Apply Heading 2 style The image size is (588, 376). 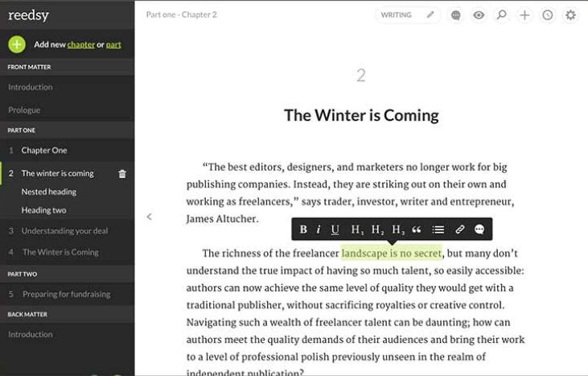click(377, 229)
